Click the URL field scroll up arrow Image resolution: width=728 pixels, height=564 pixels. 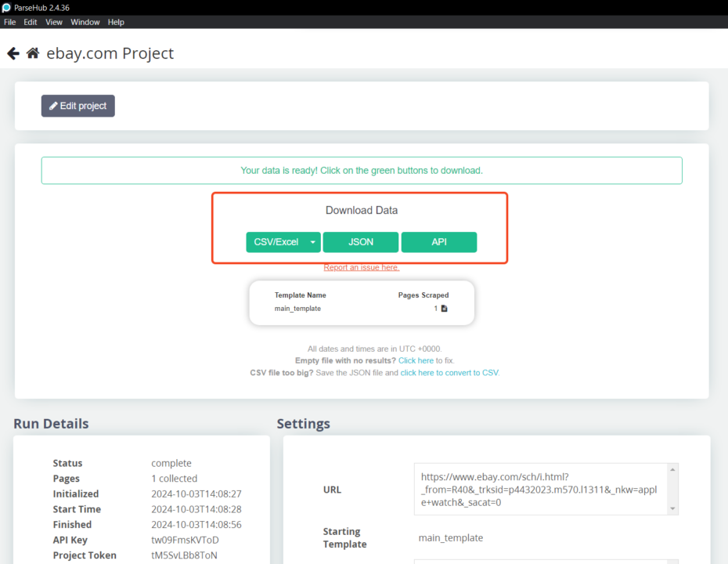click(x=672, y=470)
